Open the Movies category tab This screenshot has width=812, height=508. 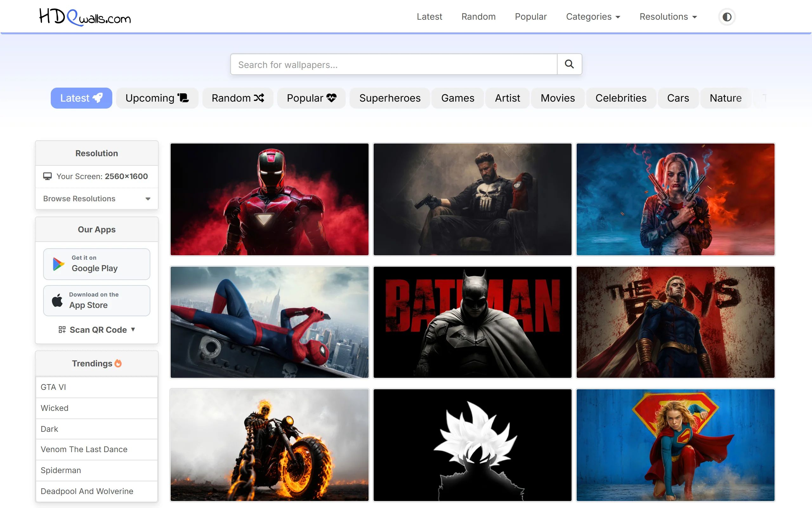[x=558, y=98]
